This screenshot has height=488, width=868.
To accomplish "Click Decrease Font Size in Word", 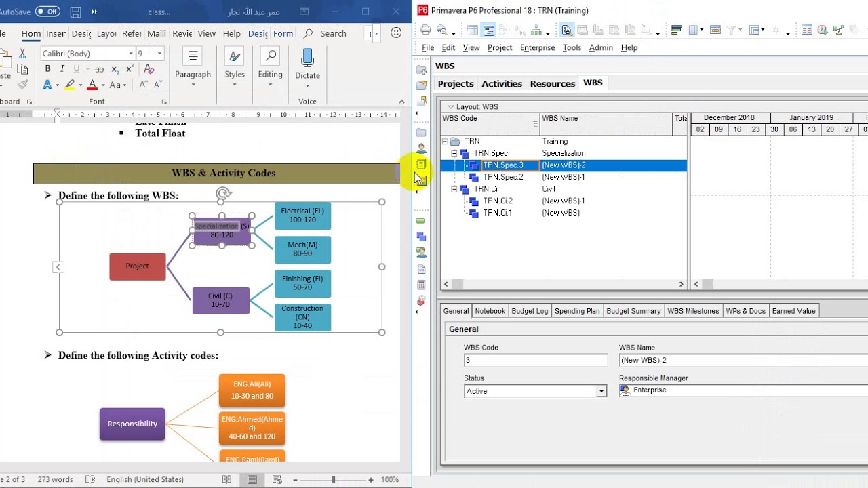I will pyautogui.click(x=157, y=85).
